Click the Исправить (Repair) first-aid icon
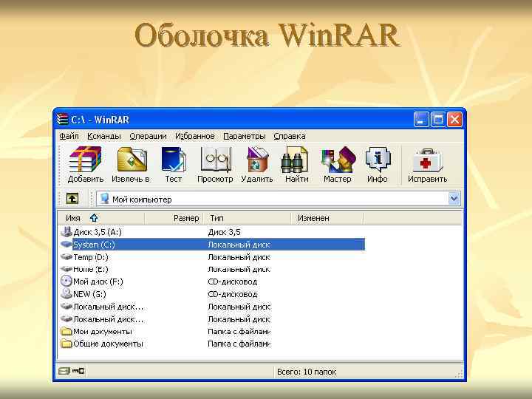 (428, 160)
